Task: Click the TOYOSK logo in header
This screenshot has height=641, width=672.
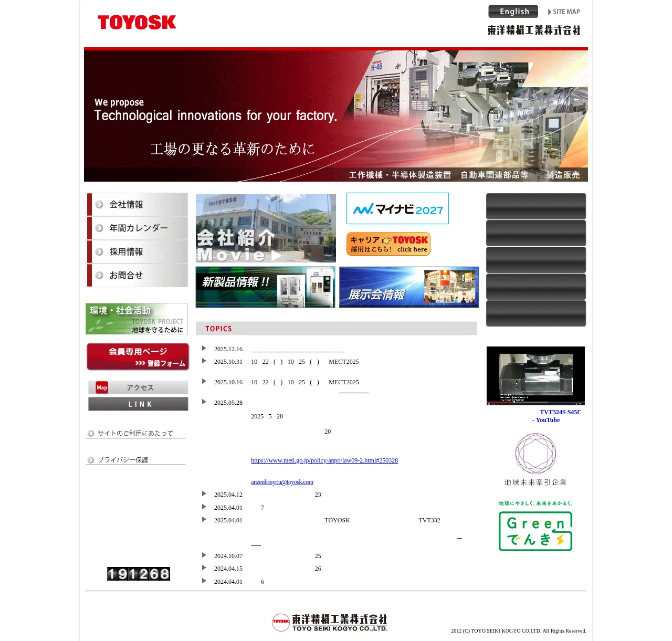Action: 136,22
